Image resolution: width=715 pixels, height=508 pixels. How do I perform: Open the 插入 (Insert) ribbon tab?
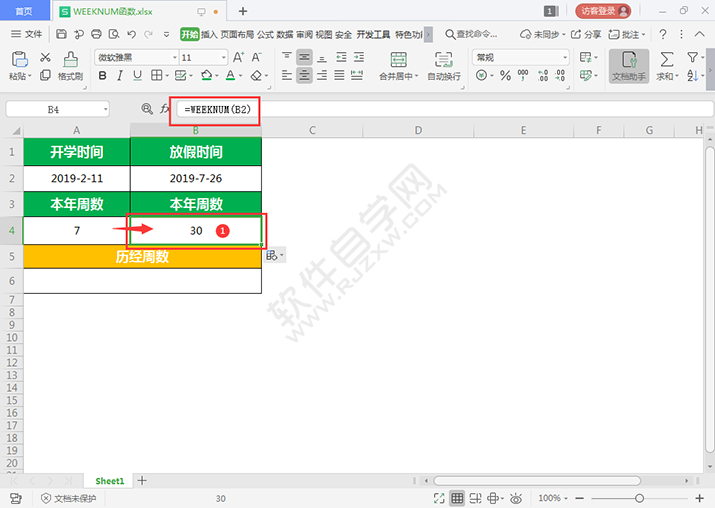[x=209, y=34]
